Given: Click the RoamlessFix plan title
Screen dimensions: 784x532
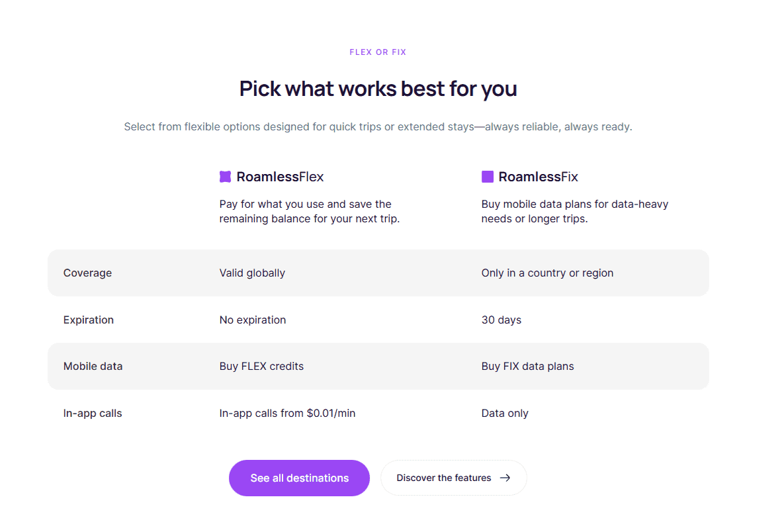Looking at the screenshot, I should point(538,177).
